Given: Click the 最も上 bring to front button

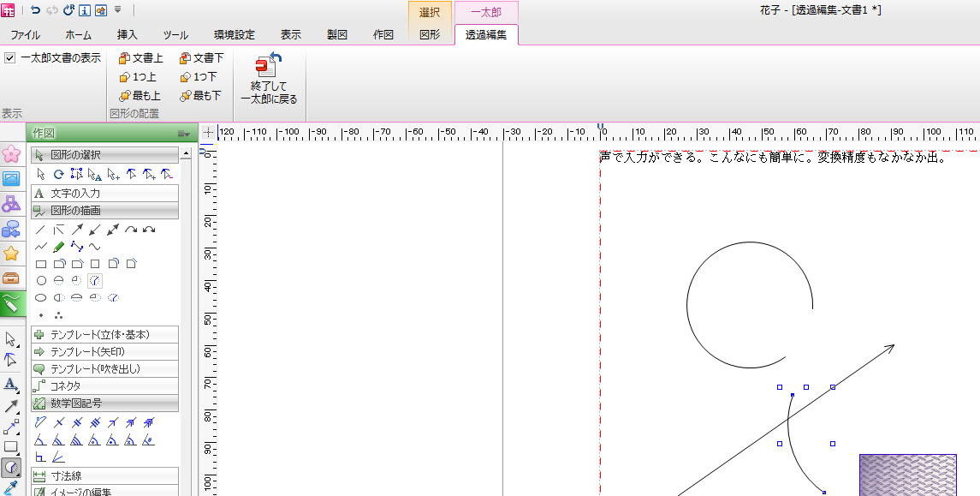Looking at the screenshot, I should [x=140, y=96].
